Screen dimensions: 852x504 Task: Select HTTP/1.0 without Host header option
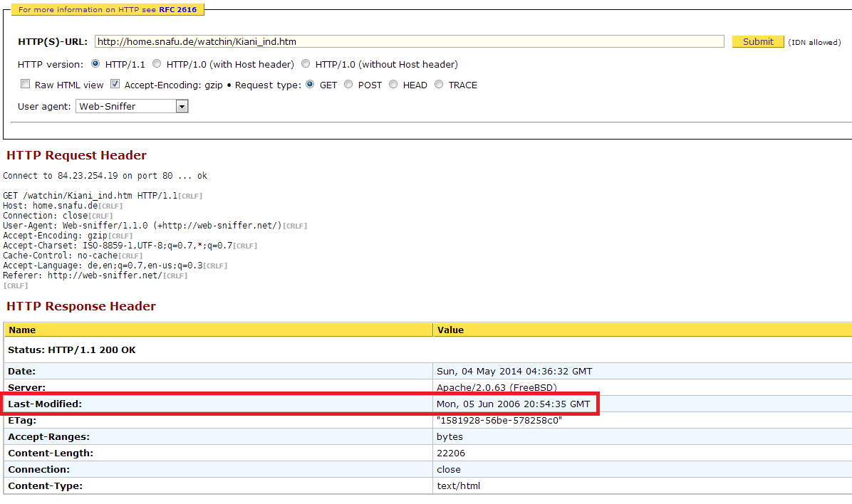pyautogui.click(x=306, y=63)
